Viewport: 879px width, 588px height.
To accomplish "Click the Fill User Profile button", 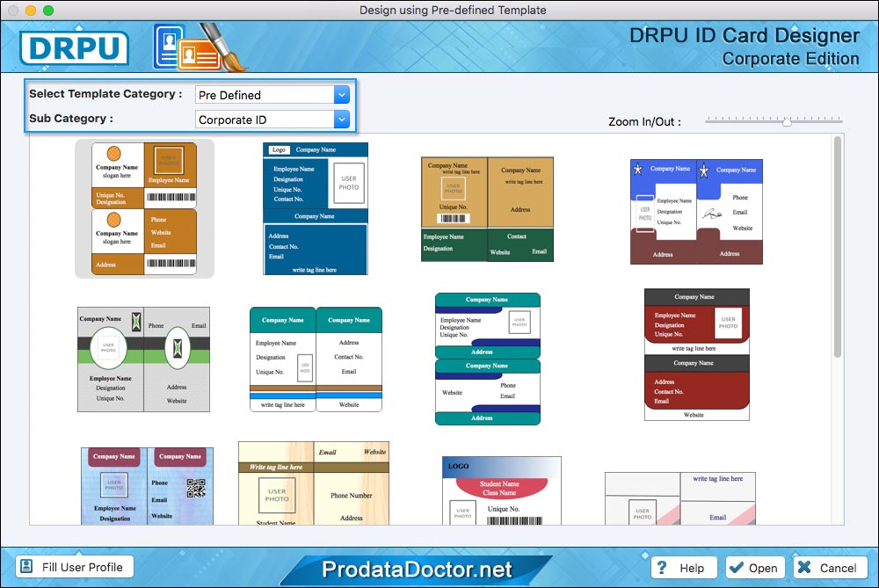I will (74, 567).
